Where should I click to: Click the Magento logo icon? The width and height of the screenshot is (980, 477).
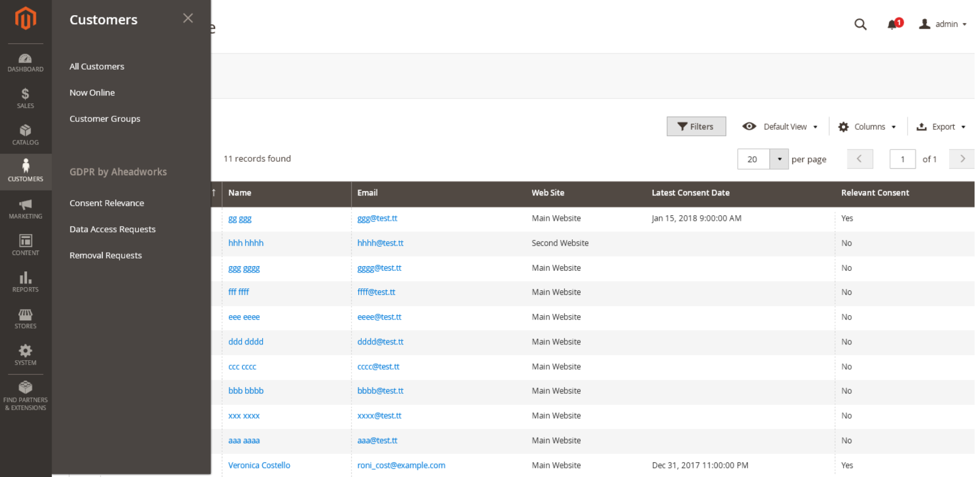pos(25,19)
